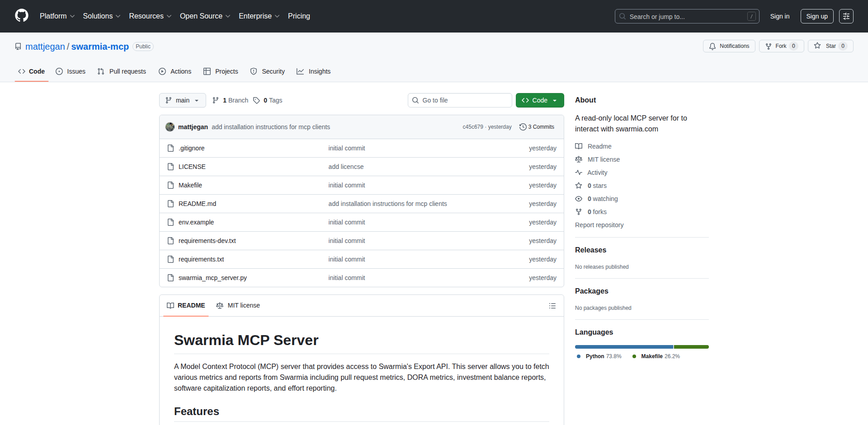
Task: Open swarmia_mcp_server.py file
Action: 212,278
